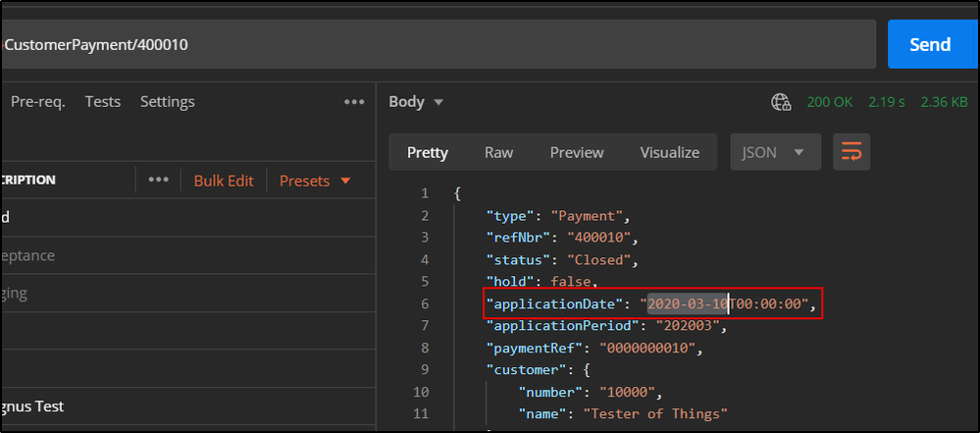Open the Preview response view

click(577, 152)
